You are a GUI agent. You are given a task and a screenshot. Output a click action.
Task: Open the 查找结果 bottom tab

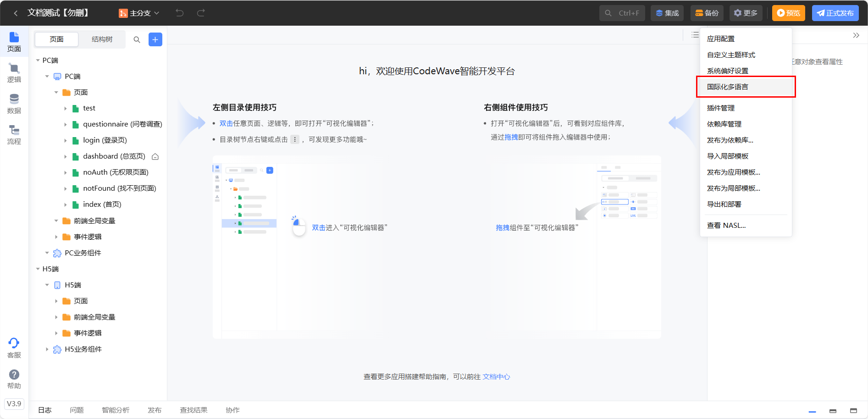pos(194,410)
